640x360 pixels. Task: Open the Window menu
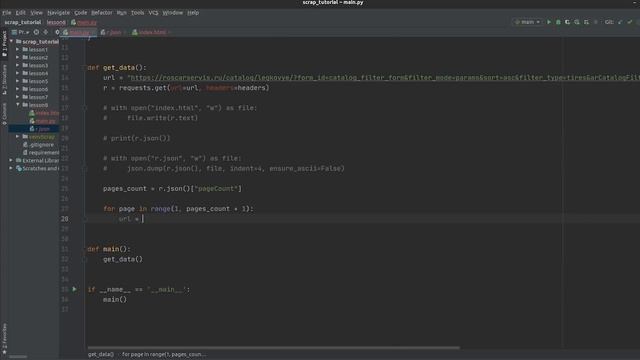tap(173, 13)
